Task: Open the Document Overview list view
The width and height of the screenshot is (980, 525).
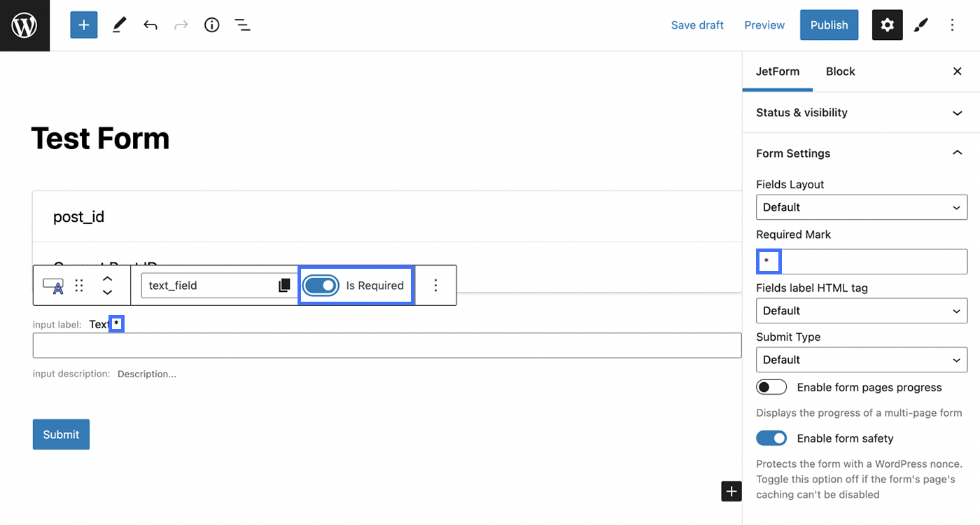Action: pos(242,24)
